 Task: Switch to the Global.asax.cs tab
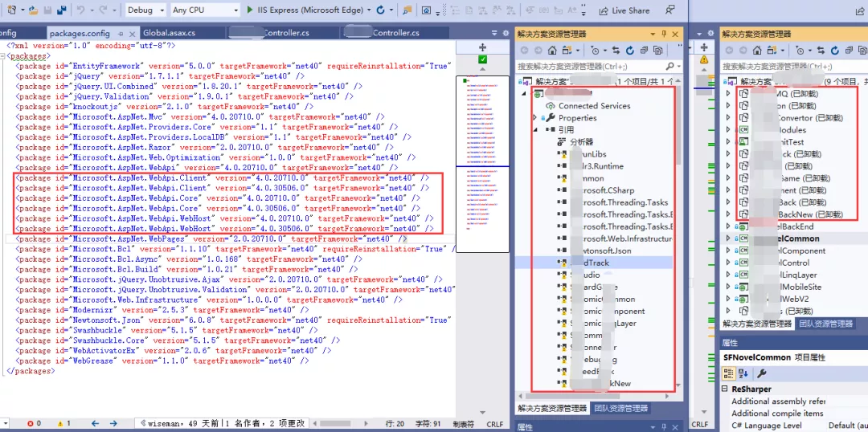point(169,33)
